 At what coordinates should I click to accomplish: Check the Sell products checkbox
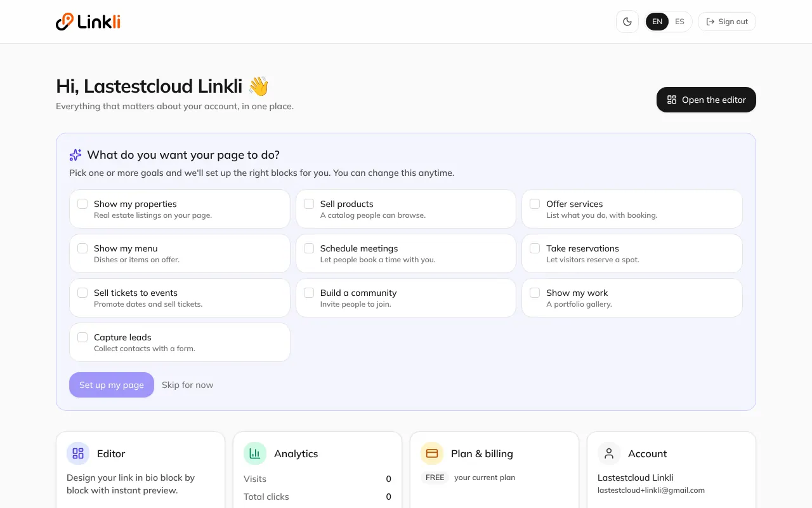tap(309, 204)
